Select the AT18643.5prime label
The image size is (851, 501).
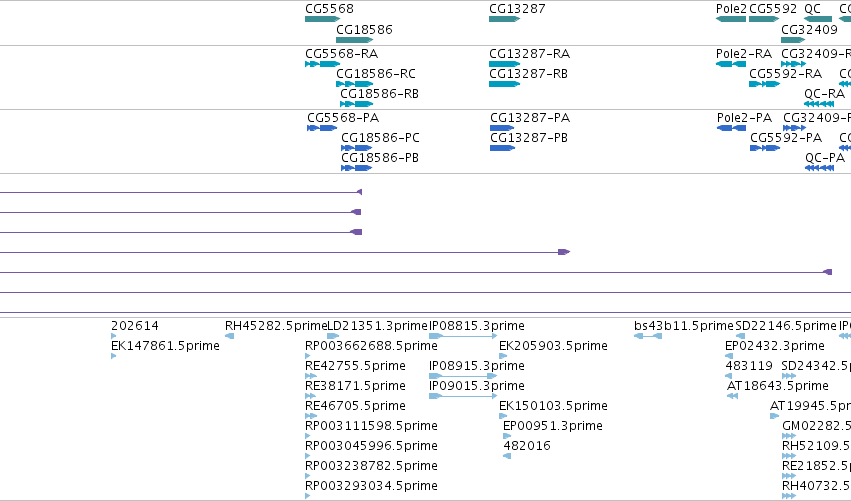(x=778, y=386)
